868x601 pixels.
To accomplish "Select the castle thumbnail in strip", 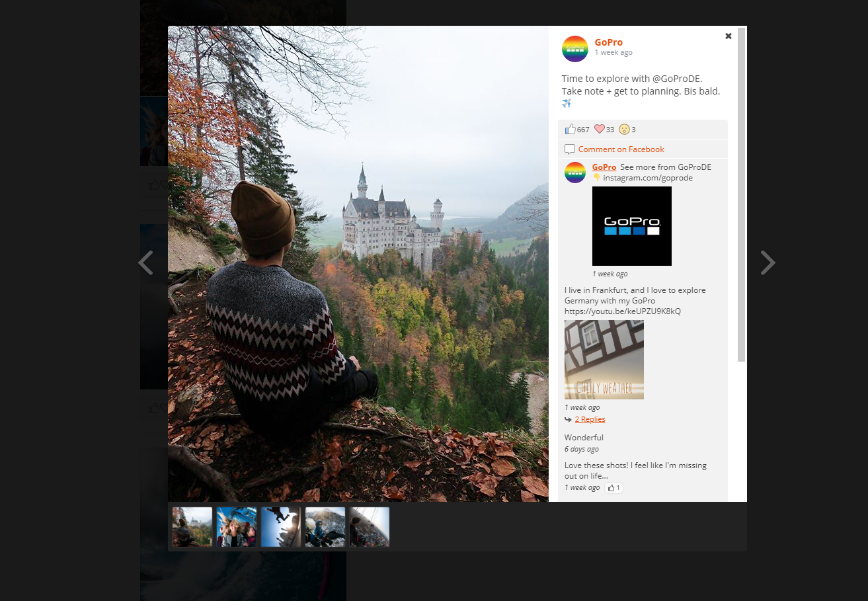I will pyautogui.click(x=192, y=527).
